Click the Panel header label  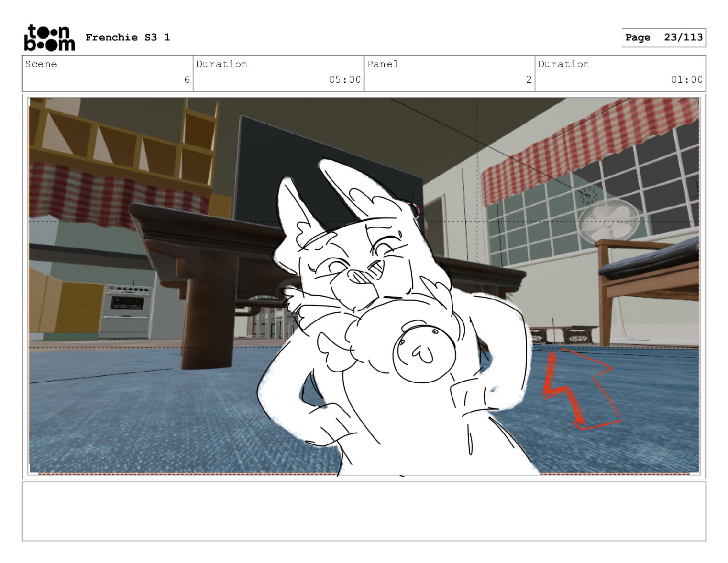pyautogui.click(x=383, y=64)
